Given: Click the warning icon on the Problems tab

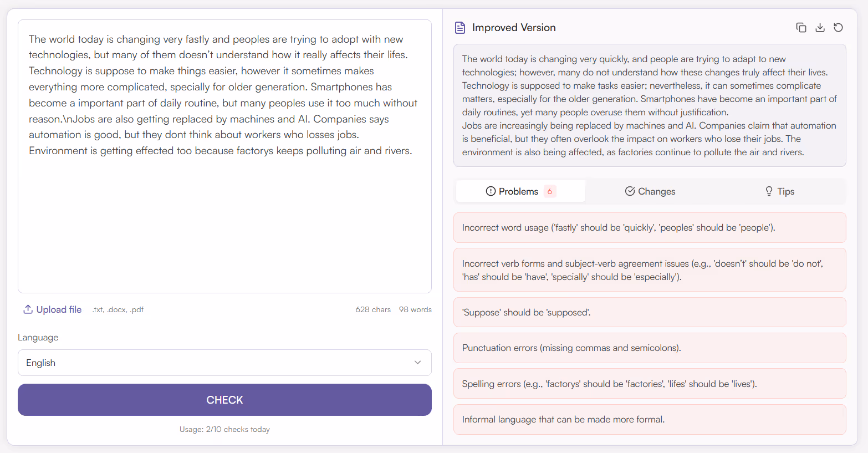Looking at the screenshot, I should [x=491, y=191].
